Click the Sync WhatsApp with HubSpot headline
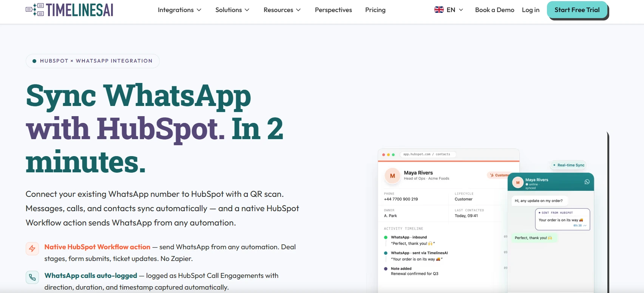644x293 pixels. coord(154,129)
